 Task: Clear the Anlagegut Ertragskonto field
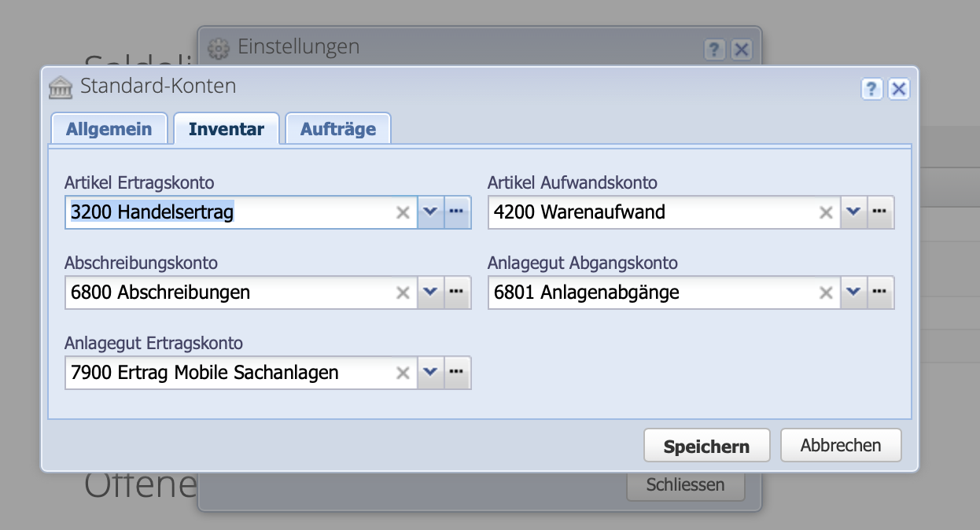coord(403,373)
